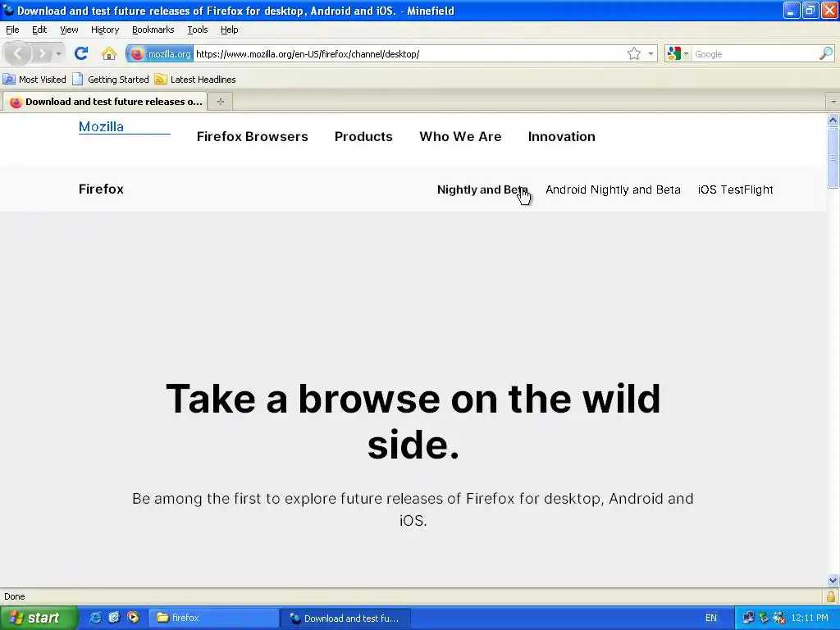This screenshot has height=630, width=840.
Task: Click the taskbar clock showing 12:11 PM
Action: click(x=810, y=618)
